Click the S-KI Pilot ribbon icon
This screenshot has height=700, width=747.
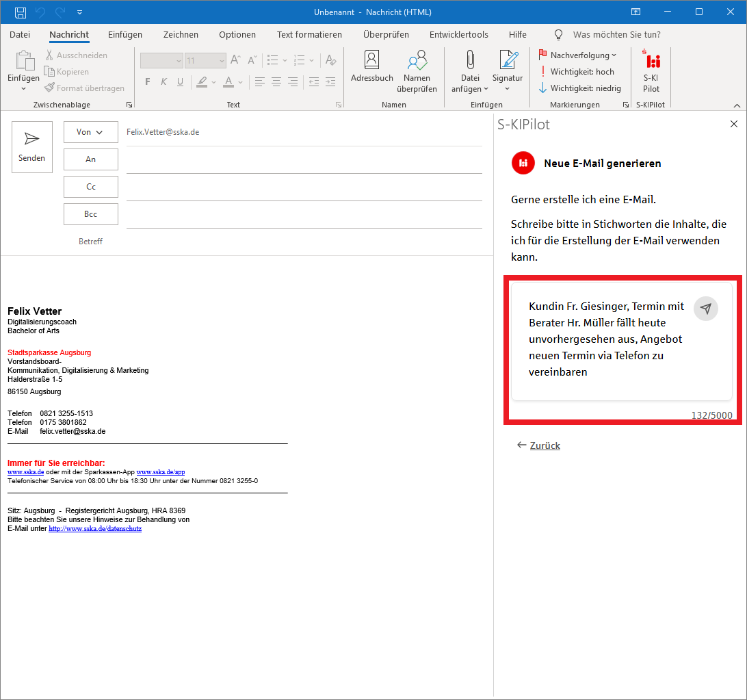tap(651, 73)
